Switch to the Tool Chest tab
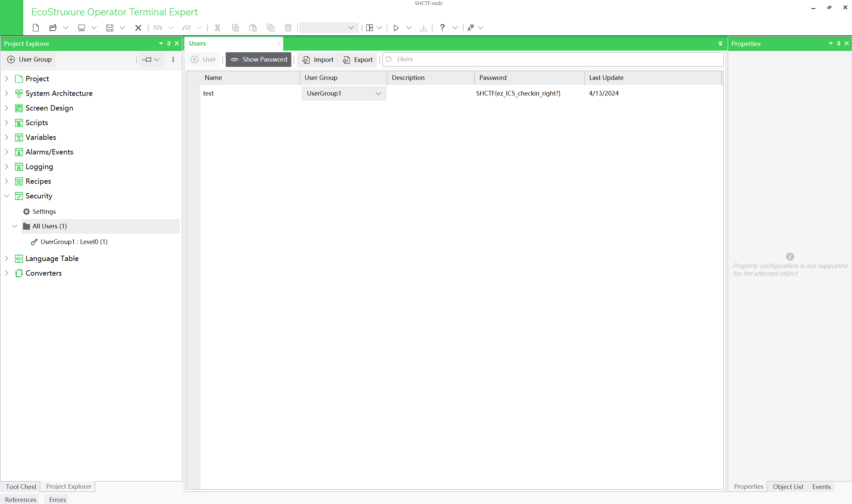 (x=21, y=486)
